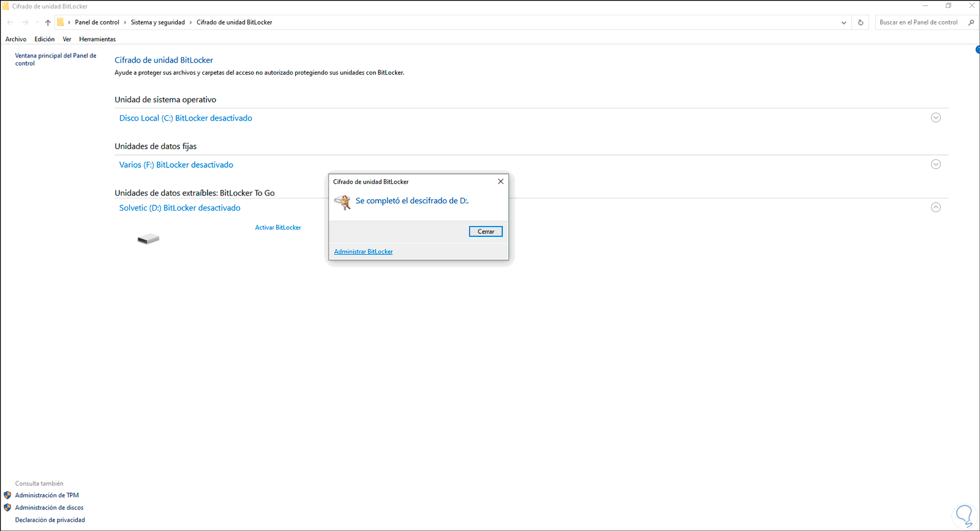This screenshot has width=980, height=531.
Task: Click the BitLocker keys icon in dialog
Action: [x=343, y=202]
